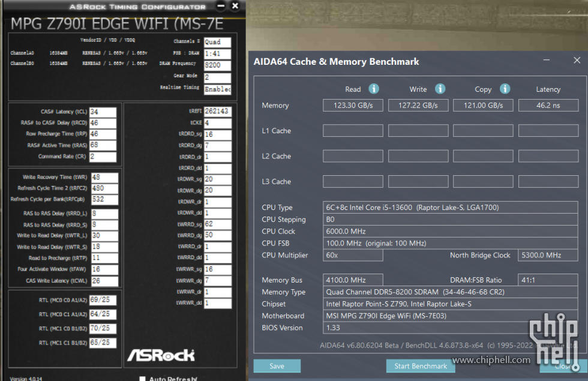
Task: Select the tRFCpb field showing 532
Action: click(104, 199)
